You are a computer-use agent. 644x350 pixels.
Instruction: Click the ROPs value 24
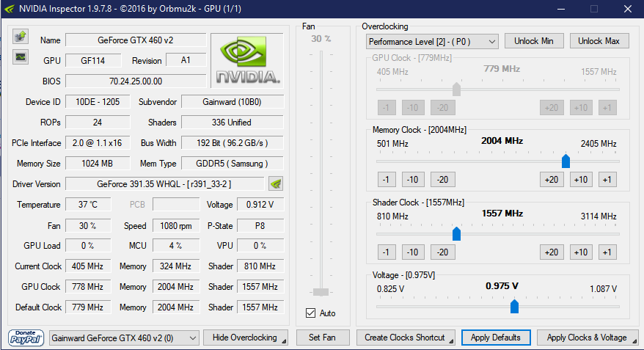[98, 123]
